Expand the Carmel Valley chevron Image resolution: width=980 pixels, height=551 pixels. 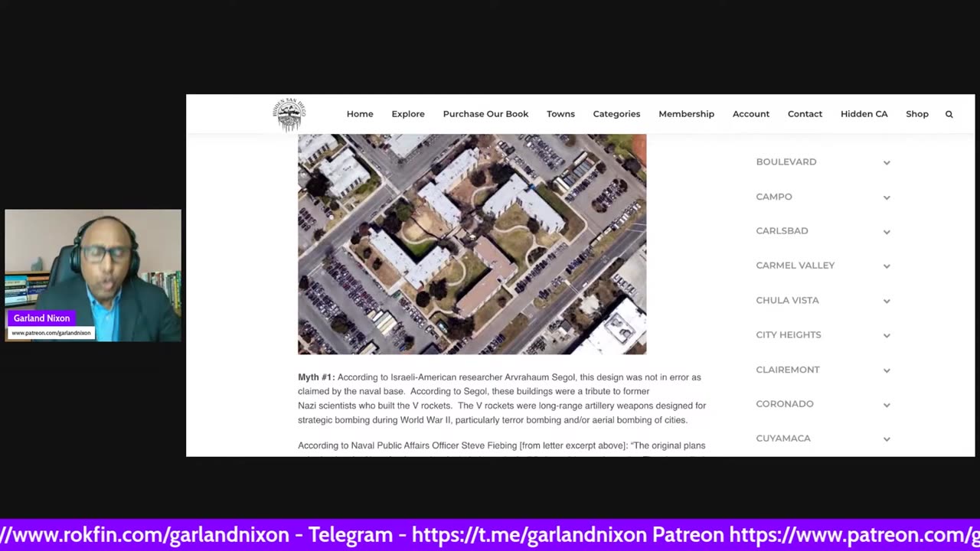tap(887, 266)
